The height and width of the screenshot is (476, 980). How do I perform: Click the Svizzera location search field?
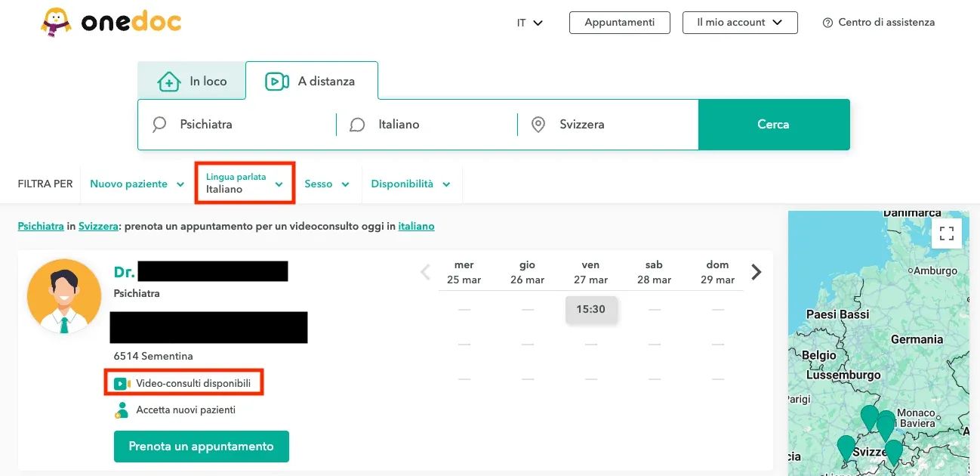coord(608,125)
